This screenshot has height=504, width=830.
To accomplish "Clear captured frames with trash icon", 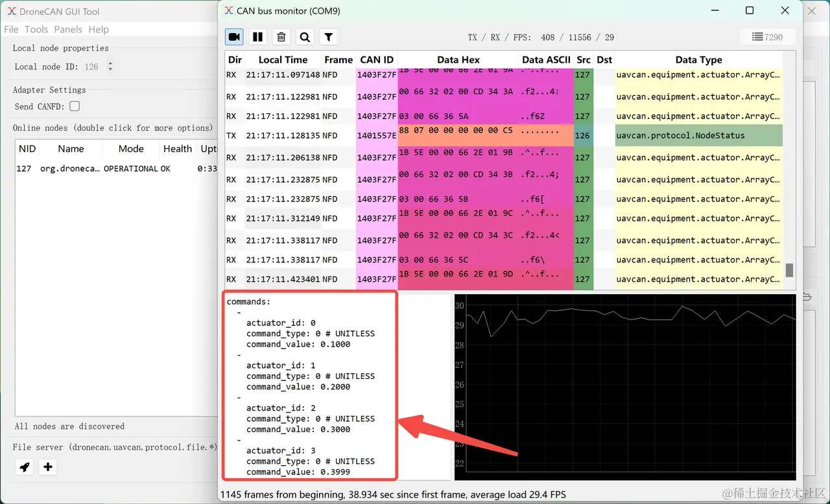I will click(281, 38).
